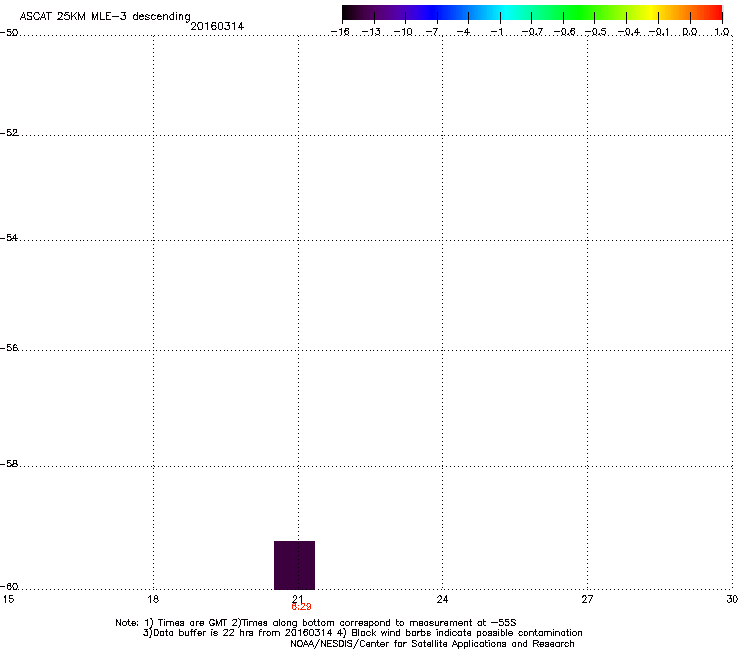Click the longitude label 30
740x650 pixels.
click(732, 599)
